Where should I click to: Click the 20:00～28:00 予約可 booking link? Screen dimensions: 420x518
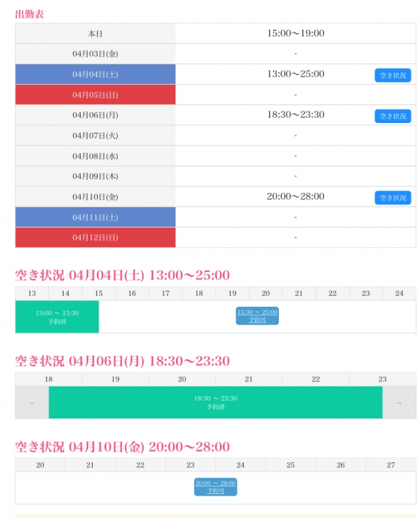(x=216, y=486)
